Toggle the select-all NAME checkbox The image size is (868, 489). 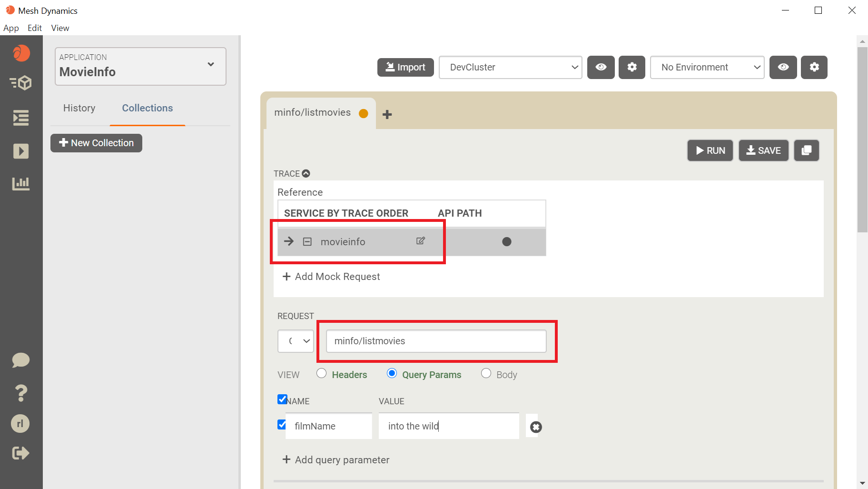[282, 399]
